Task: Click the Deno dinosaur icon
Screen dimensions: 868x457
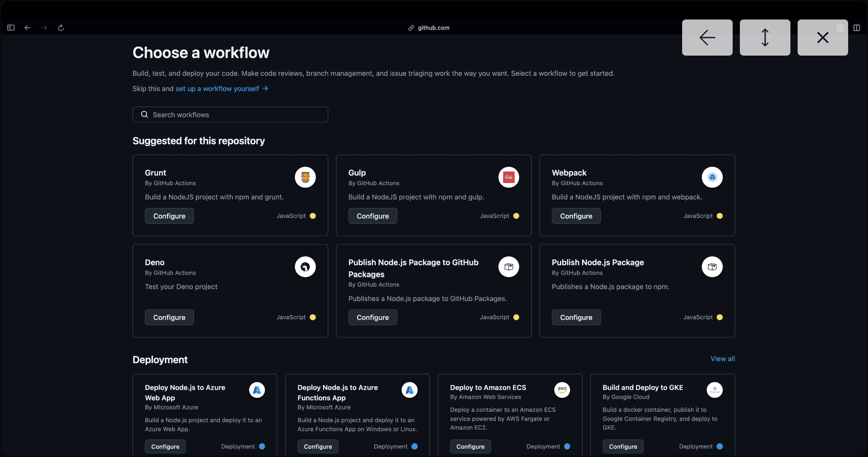Action: (x=305, y=267)
